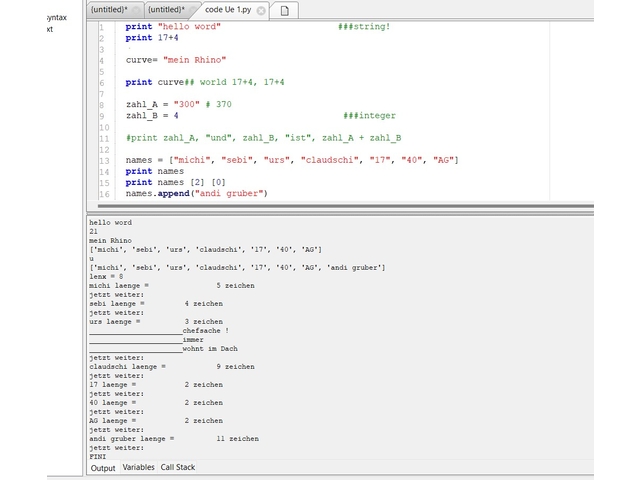
Task: Click the ###integer comment
Action: (369, 116)
